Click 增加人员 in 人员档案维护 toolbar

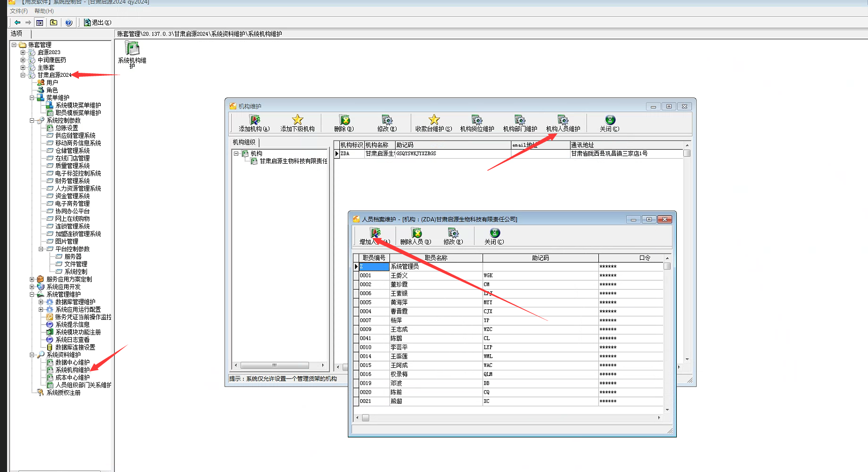pos(375,236)
